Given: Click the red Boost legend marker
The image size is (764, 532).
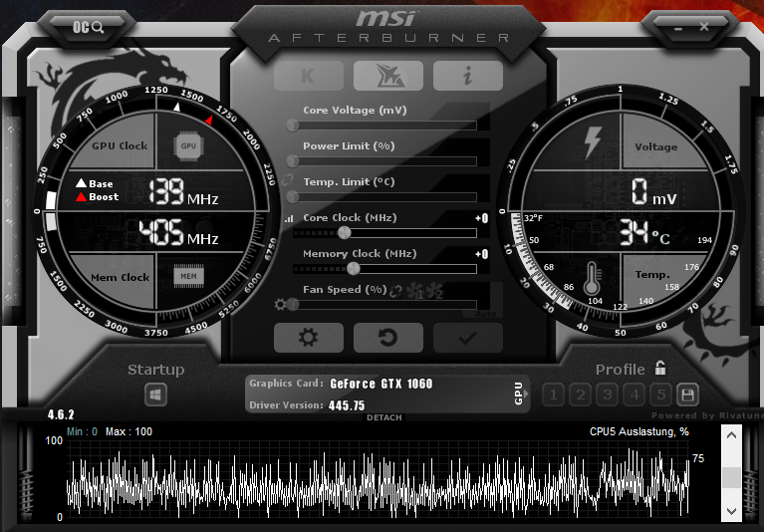Looking at the screenshot, I should pyautogui.click(x=81, y=197).
